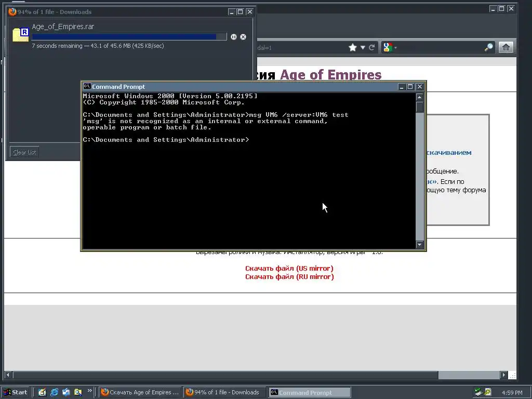The image size is (532, 399).
Task: Switch to Downloads taskbar button
Action: 224,392
